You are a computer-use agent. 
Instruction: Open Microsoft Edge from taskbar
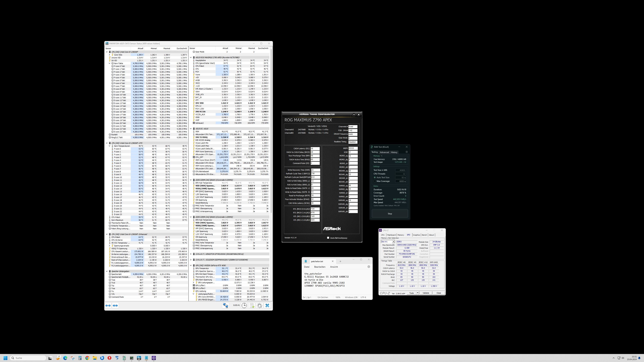tap(65, 358)
